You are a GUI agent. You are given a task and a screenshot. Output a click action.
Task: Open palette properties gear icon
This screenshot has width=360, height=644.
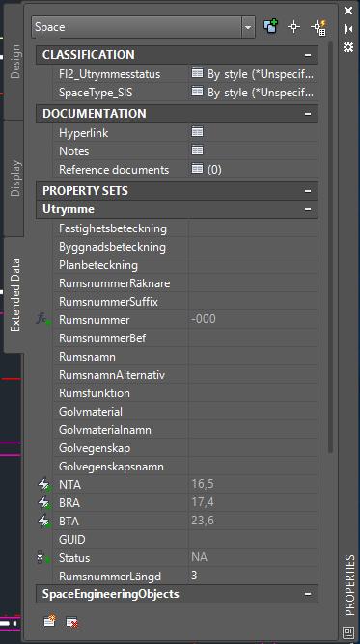[348, 47]
